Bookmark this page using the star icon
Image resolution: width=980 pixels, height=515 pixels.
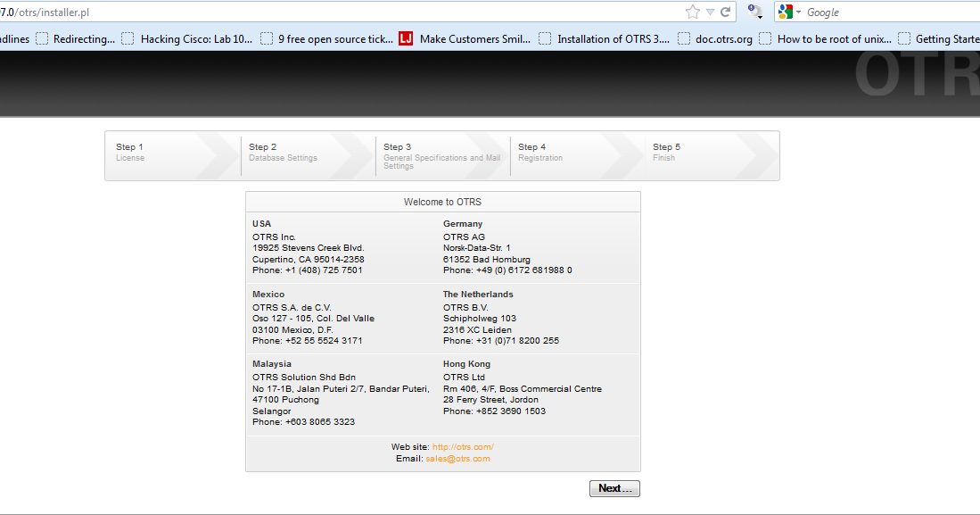click(692, 12)
